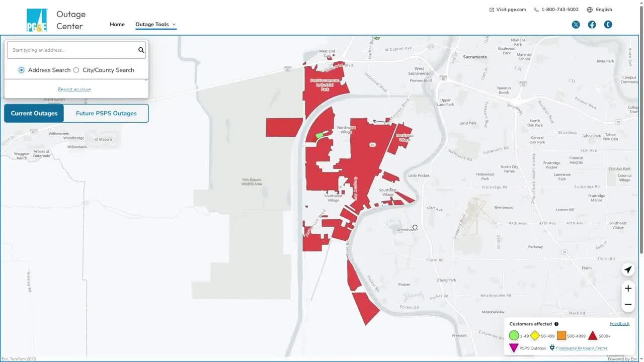
Task: Click the Community Resource Center plug icon
Action: click(552, 347)
